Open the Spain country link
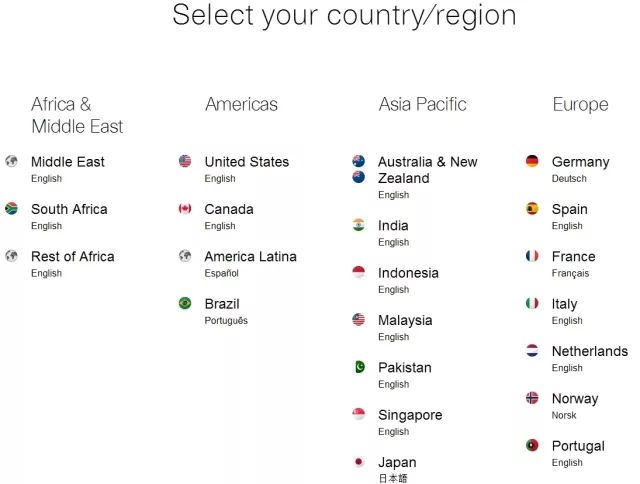The image size is (640, 484). point(569,209)
